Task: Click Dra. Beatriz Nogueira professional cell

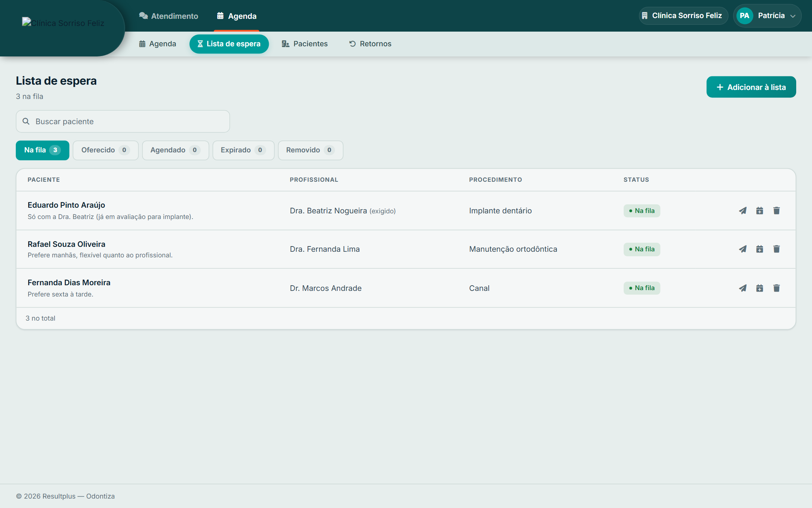Action: [343, 211]
